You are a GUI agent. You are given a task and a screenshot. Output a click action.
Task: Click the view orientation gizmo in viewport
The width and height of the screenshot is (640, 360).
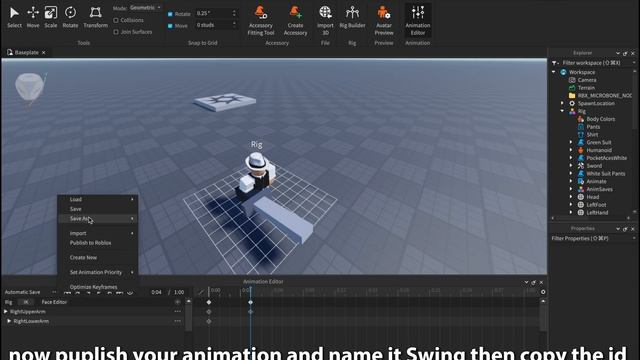[x=30, y=87]
